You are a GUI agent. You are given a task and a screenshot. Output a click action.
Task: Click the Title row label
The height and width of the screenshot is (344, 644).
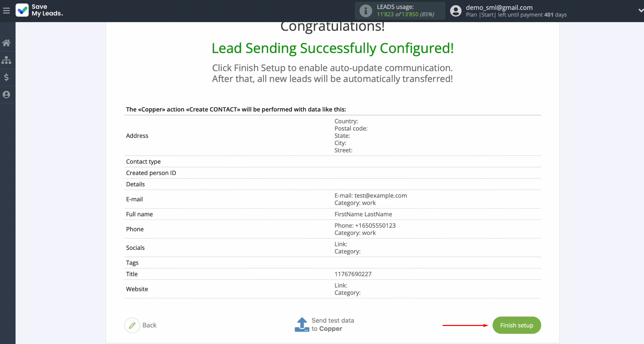click(x=132, y=274)
